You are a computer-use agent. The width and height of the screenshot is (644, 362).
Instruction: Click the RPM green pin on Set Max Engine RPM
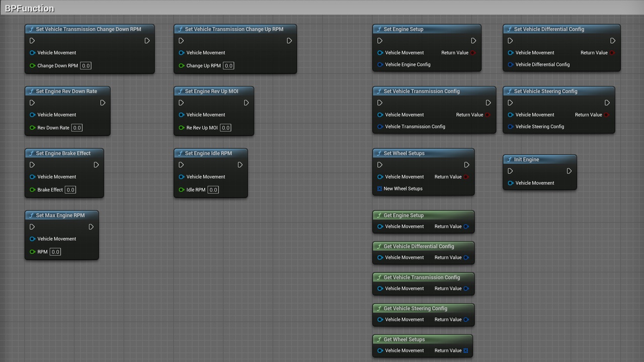pyautogui.click(x=32, y=252)
